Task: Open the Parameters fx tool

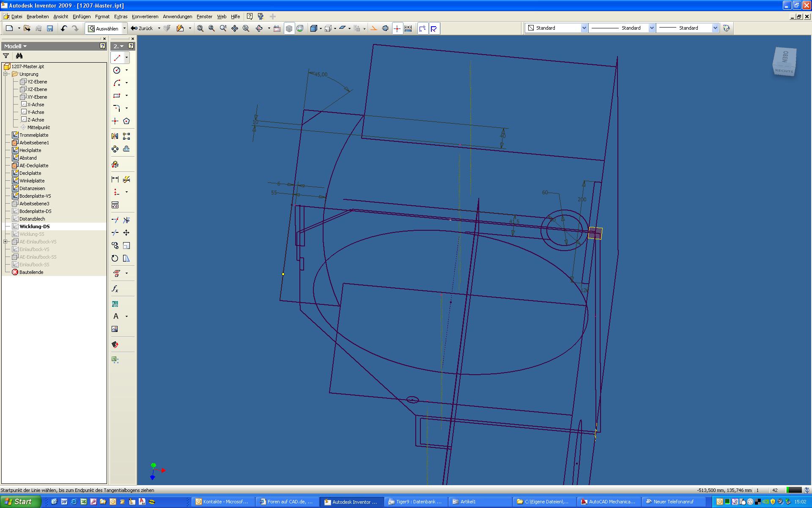Action: [x=115, y=289]
